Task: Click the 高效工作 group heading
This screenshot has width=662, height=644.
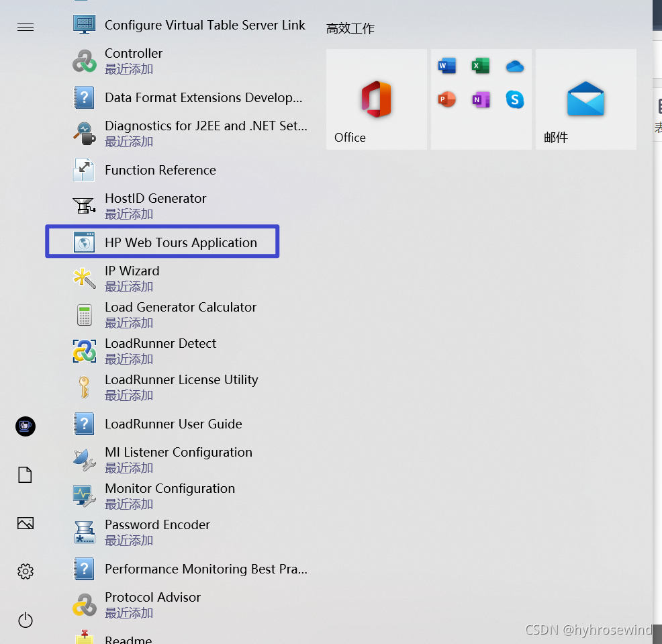Action: (x=350, y=28)
